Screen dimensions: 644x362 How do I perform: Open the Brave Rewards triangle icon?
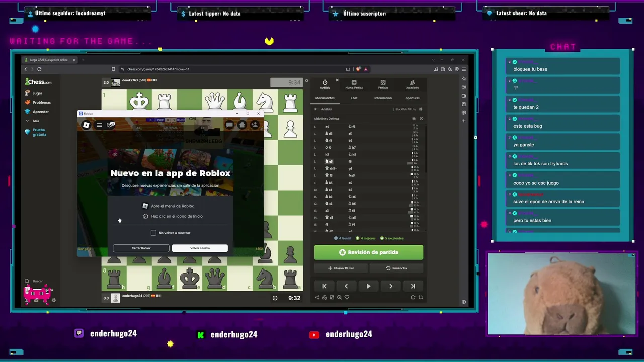(x=366, y=69)
